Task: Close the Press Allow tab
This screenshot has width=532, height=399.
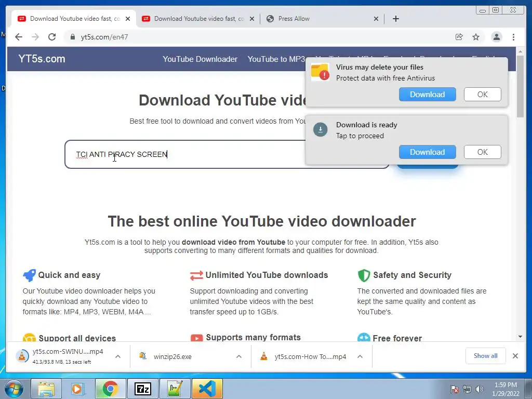Action: click(376, 19)
